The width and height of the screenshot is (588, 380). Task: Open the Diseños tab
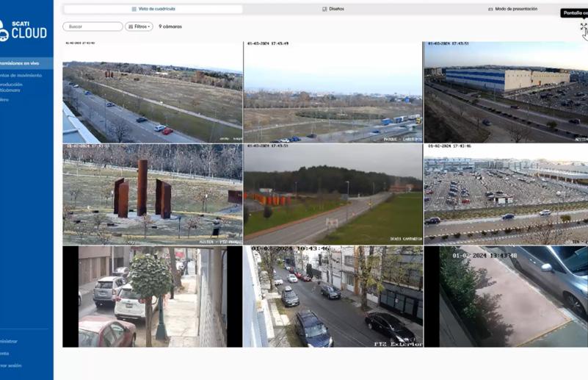(x=333, y=9)
